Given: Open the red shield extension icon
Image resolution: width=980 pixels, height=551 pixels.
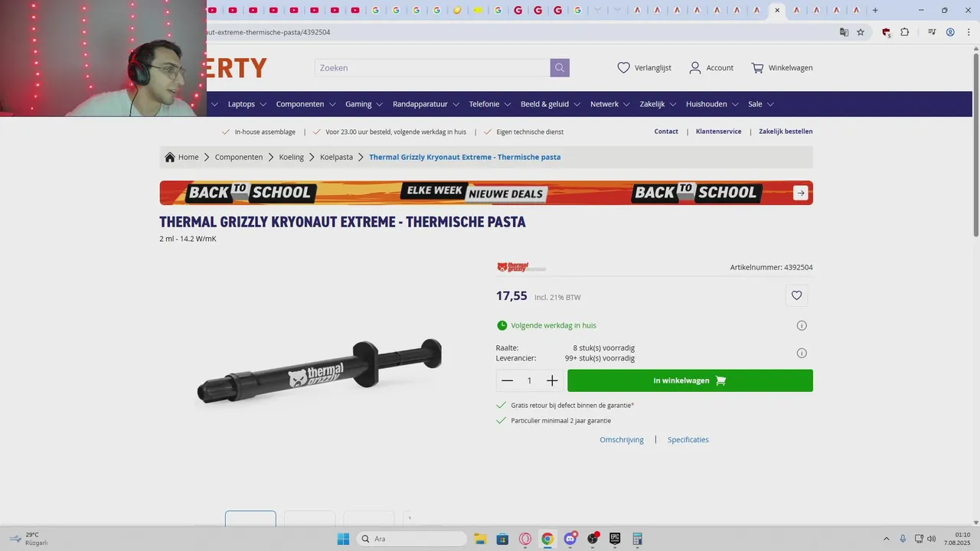Looking at the screenshot, I should pyautogui.click(x=886, y=32).
